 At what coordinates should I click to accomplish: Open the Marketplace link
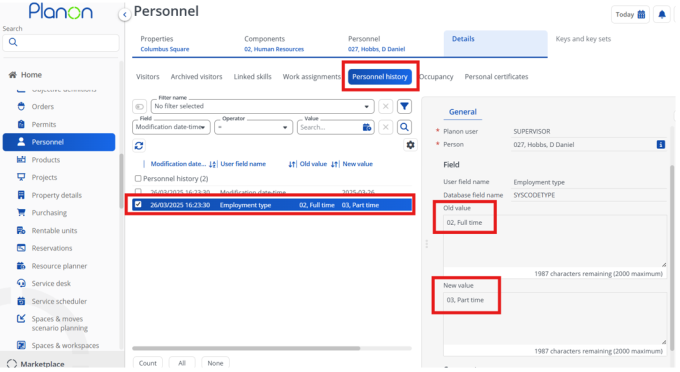coord(42,364)
